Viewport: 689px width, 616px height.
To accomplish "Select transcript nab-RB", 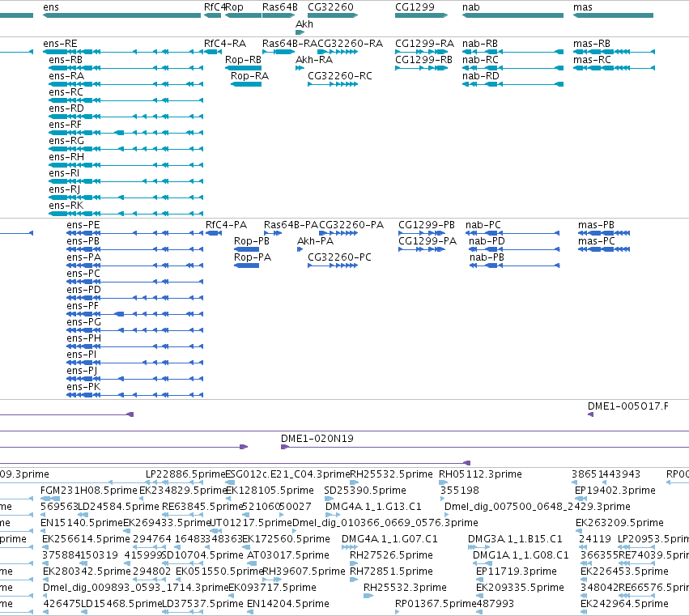I will tap(512, 52).
